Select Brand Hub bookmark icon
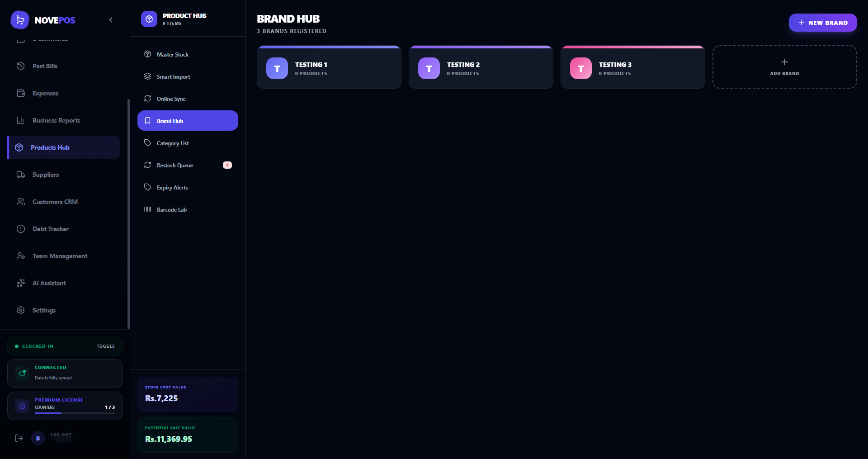 click(147, 121)
